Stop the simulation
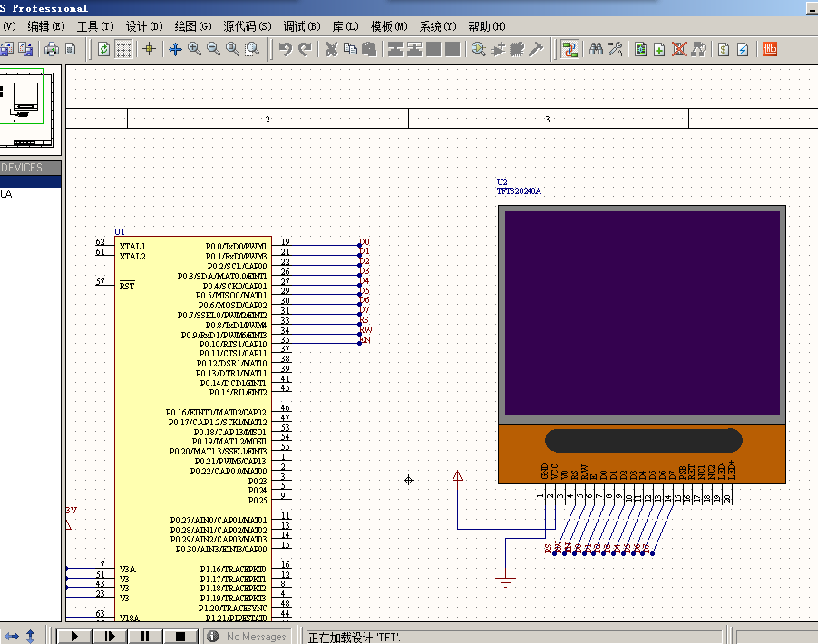 pyautogui.click(x=180, y=636)
